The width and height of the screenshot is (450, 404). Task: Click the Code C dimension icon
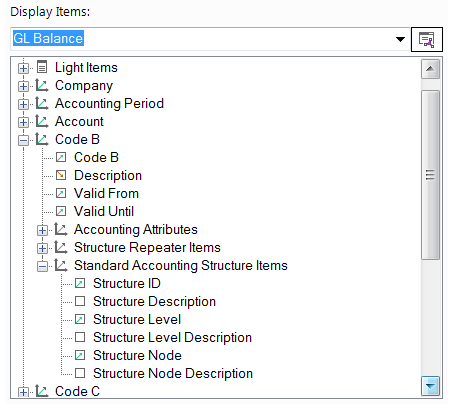42,391
